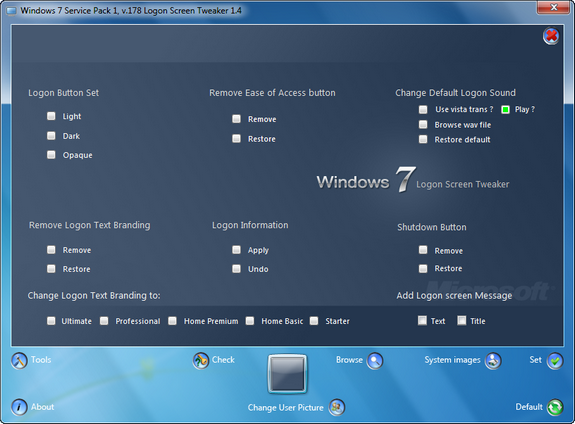
Task: Click the Change User Picture label
Action: [285, 407]
